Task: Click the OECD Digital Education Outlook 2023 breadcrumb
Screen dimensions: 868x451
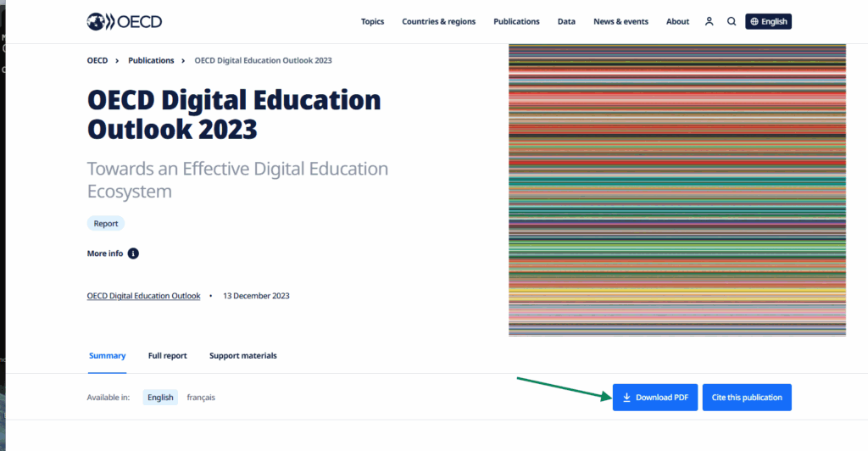Action: point(263,60)
